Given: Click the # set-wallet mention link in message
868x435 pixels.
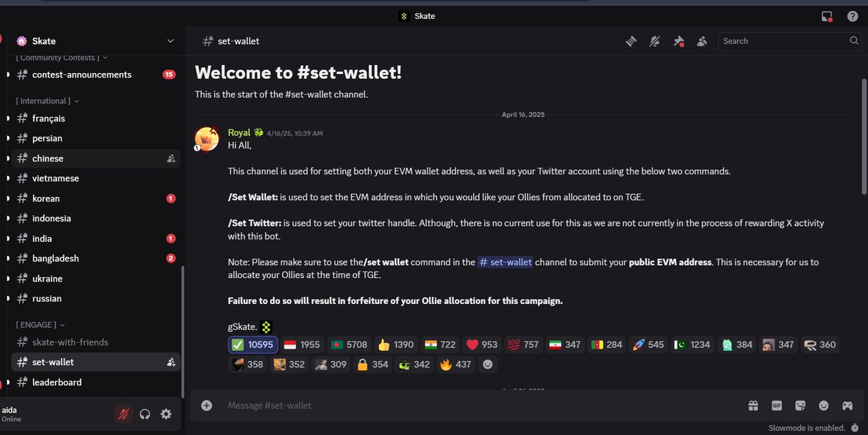Looking at the screenshot, I should pyautogui.click(x=505, y=262).
